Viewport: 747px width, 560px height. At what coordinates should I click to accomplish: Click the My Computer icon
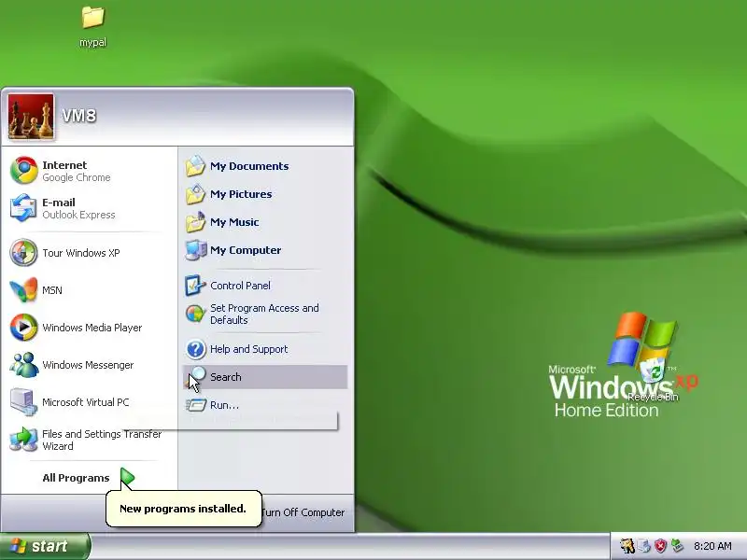196,250
